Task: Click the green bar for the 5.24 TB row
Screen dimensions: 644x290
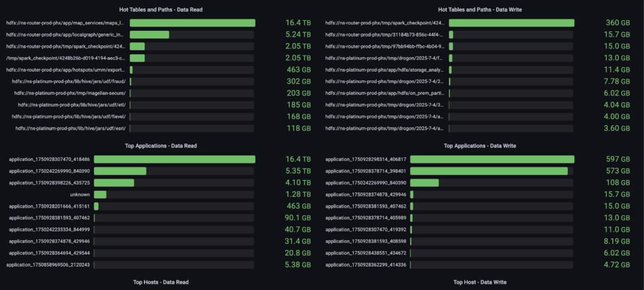Action: coord(149,35)
